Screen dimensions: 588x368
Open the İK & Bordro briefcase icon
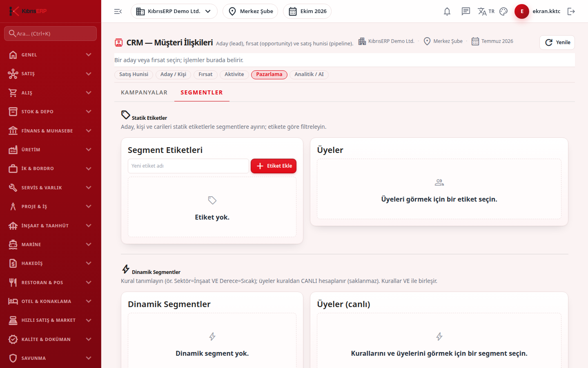click(13, 168)
